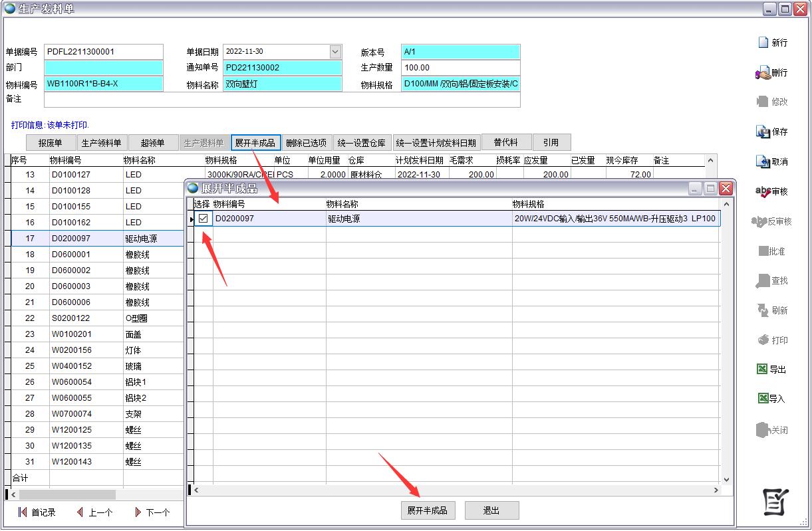This screenshot has width=812, height=531.
Task: Click the 保存 save icon
Action: pyautogui.click(x=763, y=132)
